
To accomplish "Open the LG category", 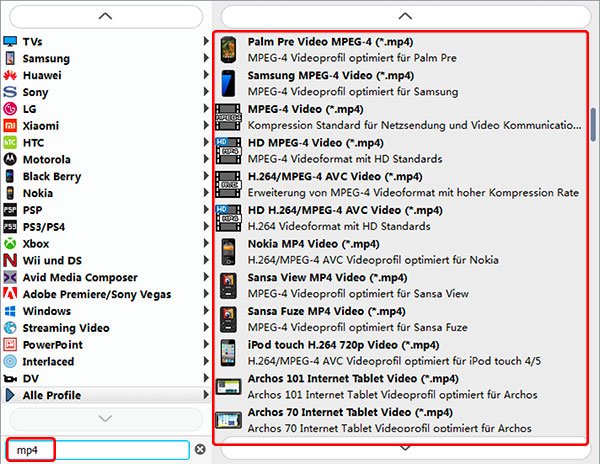I will pos(106,109).
